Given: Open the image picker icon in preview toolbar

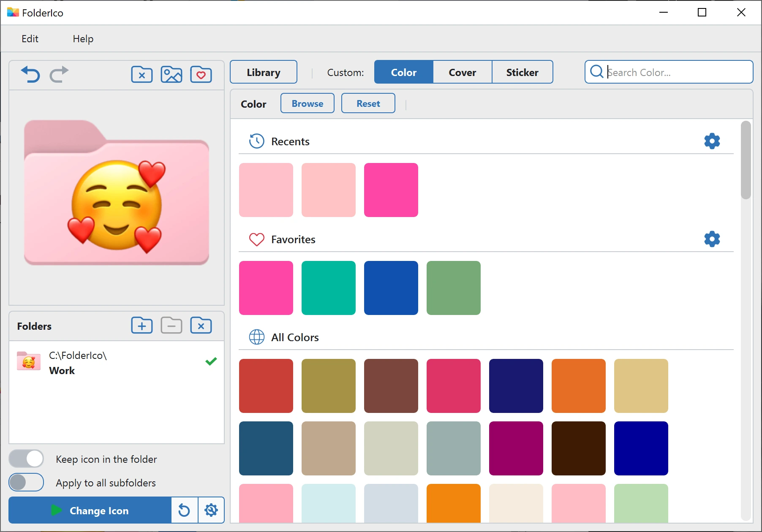Looking at the screenshot, I should coord(171,75).
